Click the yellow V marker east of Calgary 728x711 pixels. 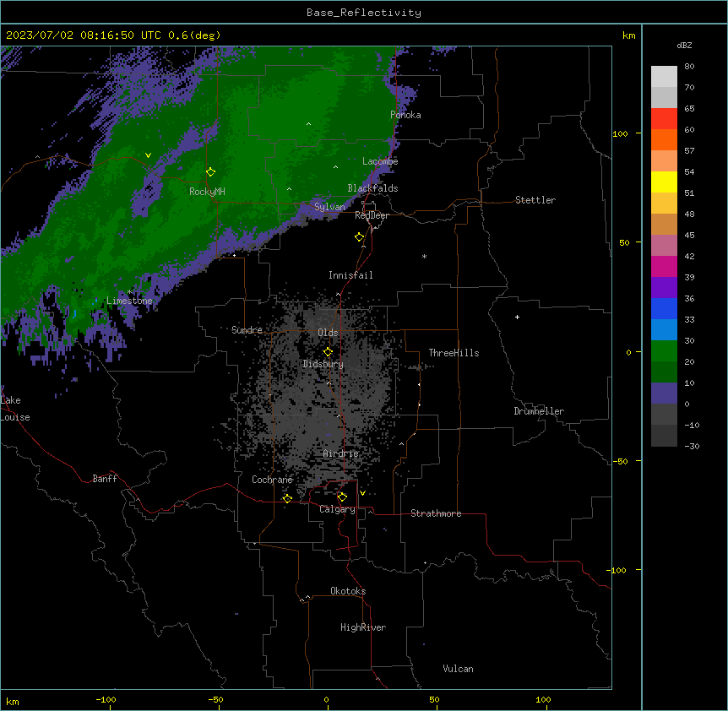click(x=362, y=493)
